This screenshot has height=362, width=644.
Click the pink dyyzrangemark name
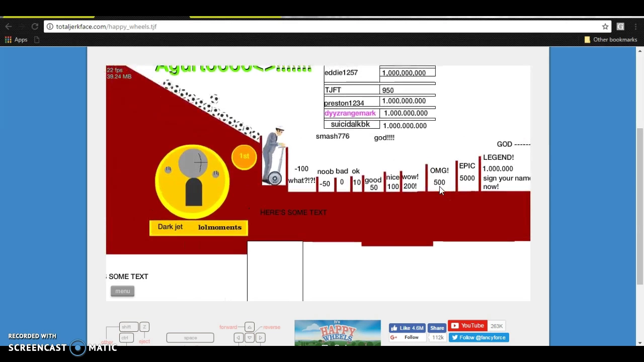pos(350,113)
